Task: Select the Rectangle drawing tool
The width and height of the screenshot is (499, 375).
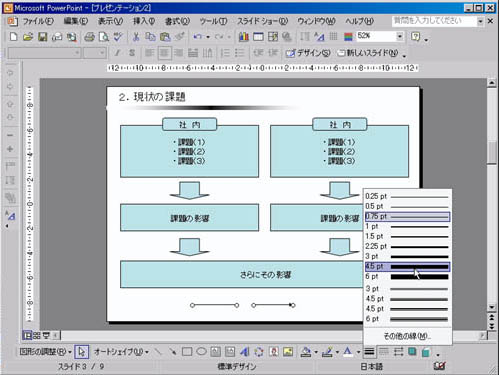Action: coord(187,351)
